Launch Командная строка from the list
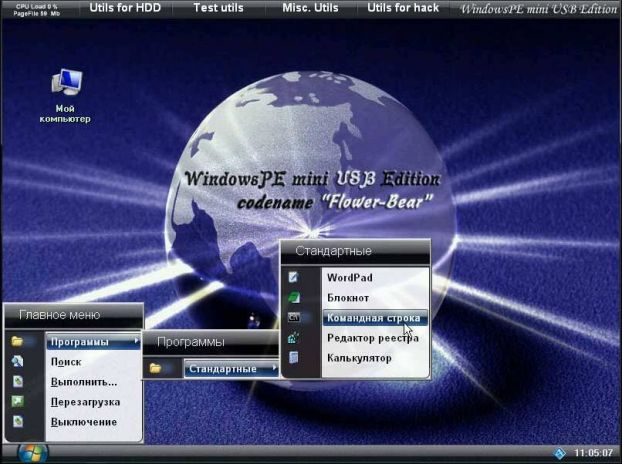Image resolution: width=622 pixels, height=464 pixels. (x=373, y=318)
